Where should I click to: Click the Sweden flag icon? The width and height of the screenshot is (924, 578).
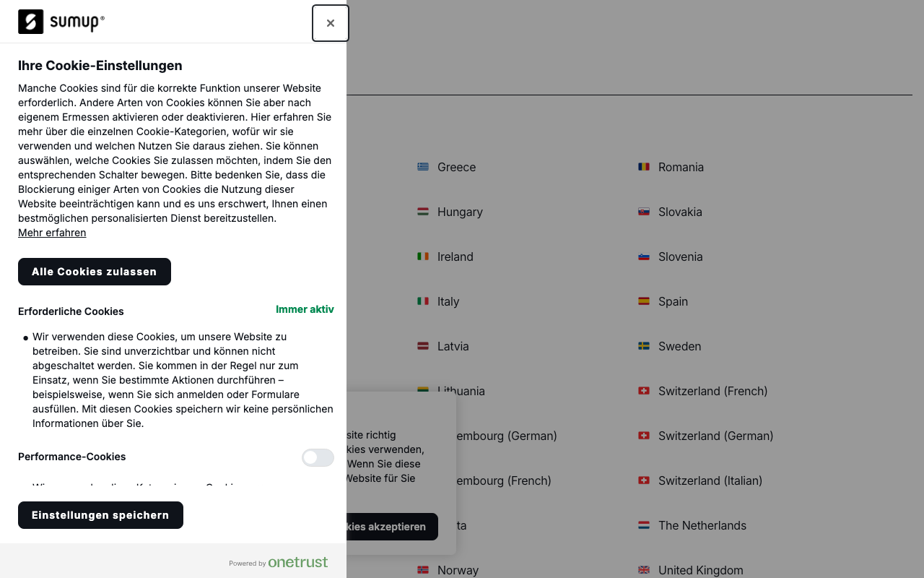[643, 346]
